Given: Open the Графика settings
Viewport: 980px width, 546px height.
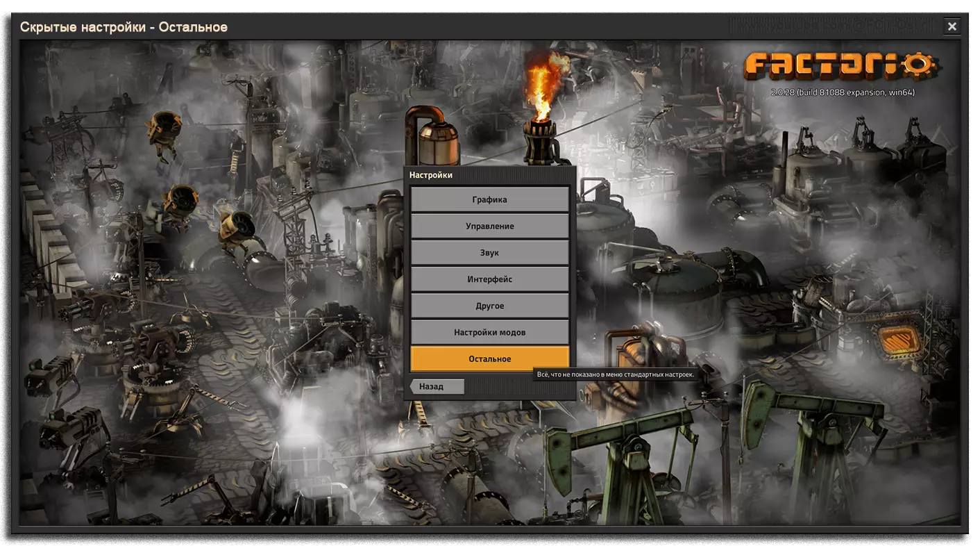Looking at the screenshot, I should coord(489,199).
